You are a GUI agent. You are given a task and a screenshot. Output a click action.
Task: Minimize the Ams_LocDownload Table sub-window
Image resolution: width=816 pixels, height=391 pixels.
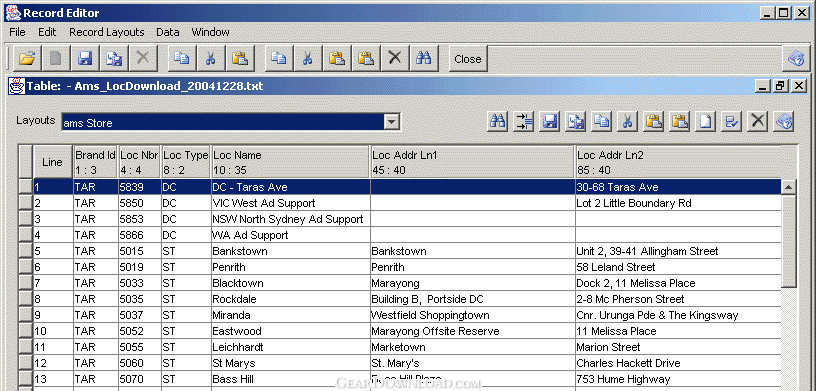pos(763,86)
